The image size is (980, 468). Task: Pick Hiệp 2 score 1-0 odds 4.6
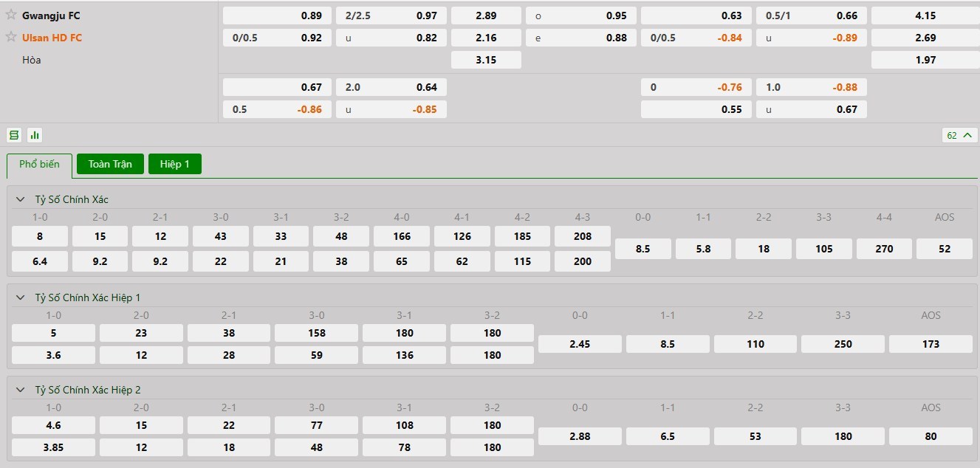53,425
